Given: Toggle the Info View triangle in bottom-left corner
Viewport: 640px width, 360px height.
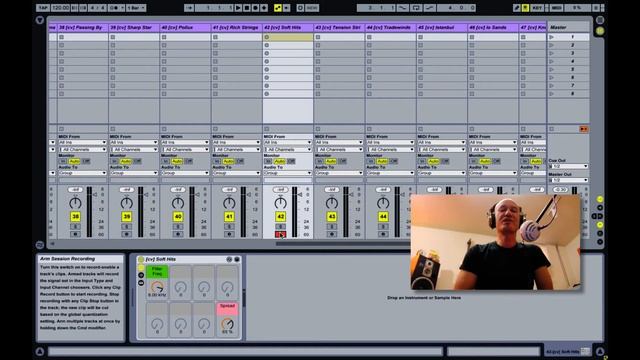Looking at the screenshot, I should [40, 351].
